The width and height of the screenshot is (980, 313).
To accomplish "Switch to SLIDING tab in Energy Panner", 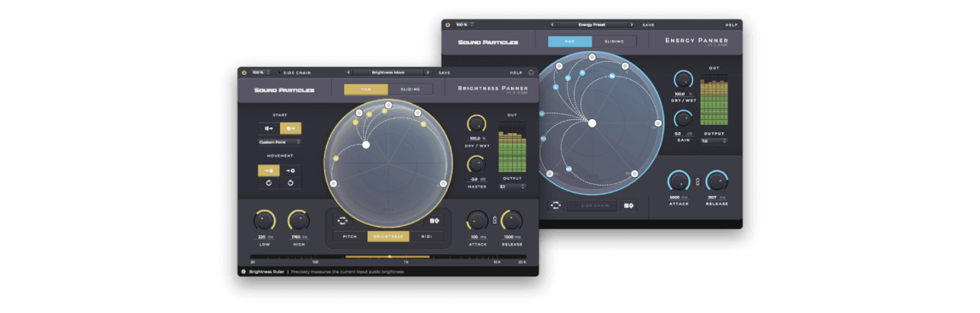I will (x=615, y=42).
